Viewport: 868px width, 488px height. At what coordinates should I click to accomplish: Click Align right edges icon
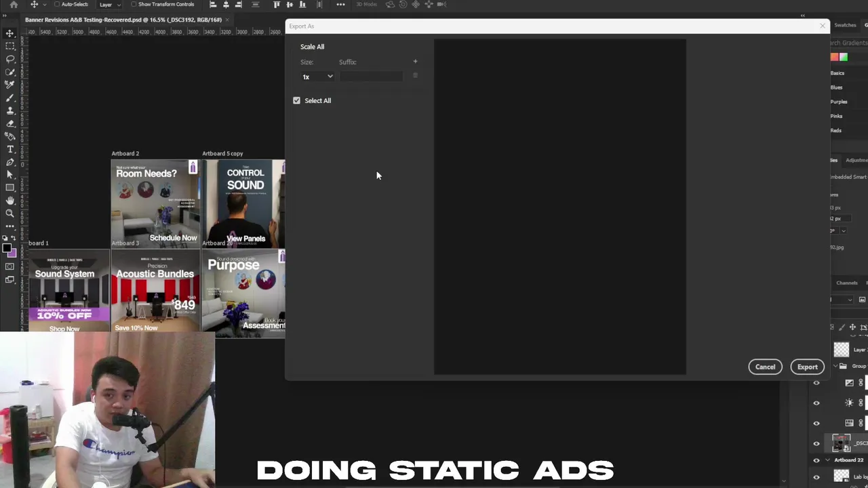coord(238,4)
